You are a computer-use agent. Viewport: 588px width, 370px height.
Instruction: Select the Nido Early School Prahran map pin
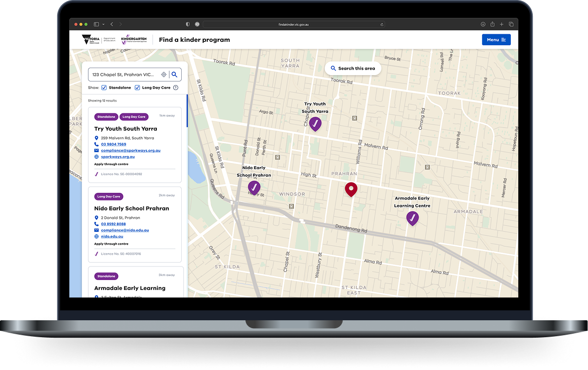click(254, 187)
